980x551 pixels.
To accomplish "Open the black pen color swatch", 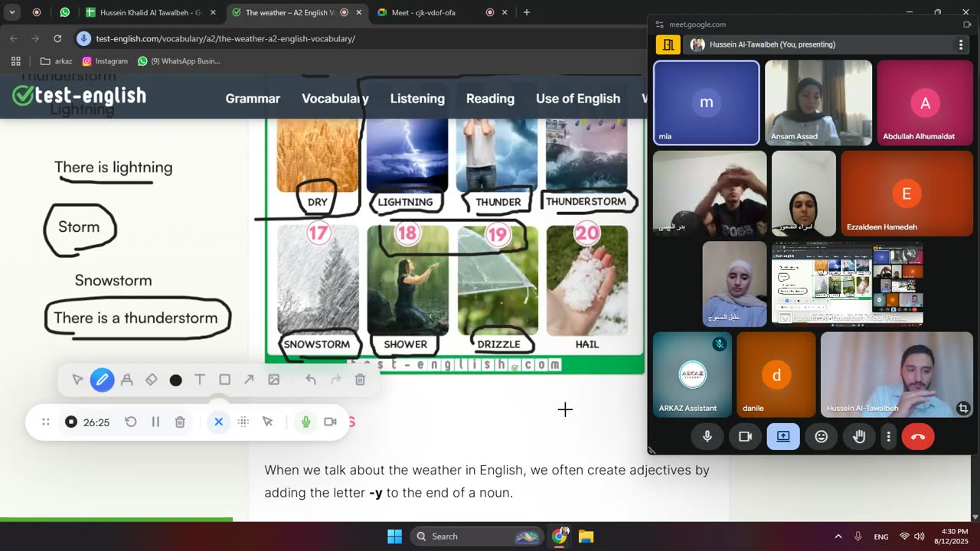I will (176, 380).
